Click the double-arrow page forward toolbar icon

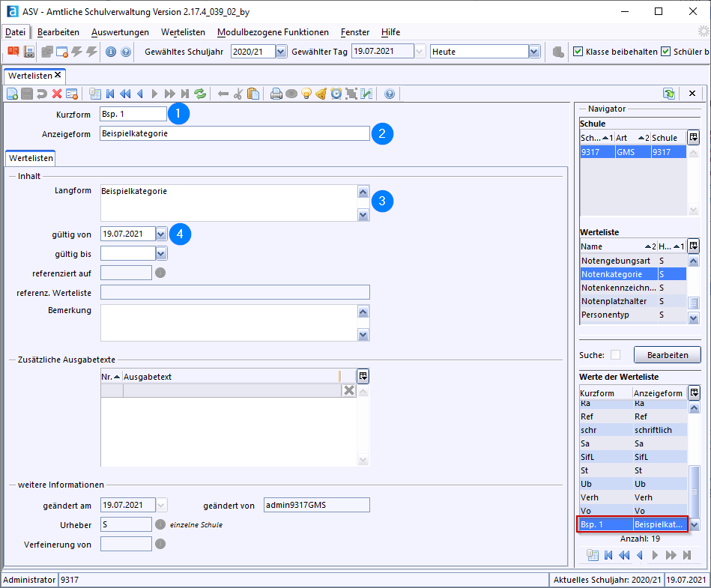click(169, 94)
